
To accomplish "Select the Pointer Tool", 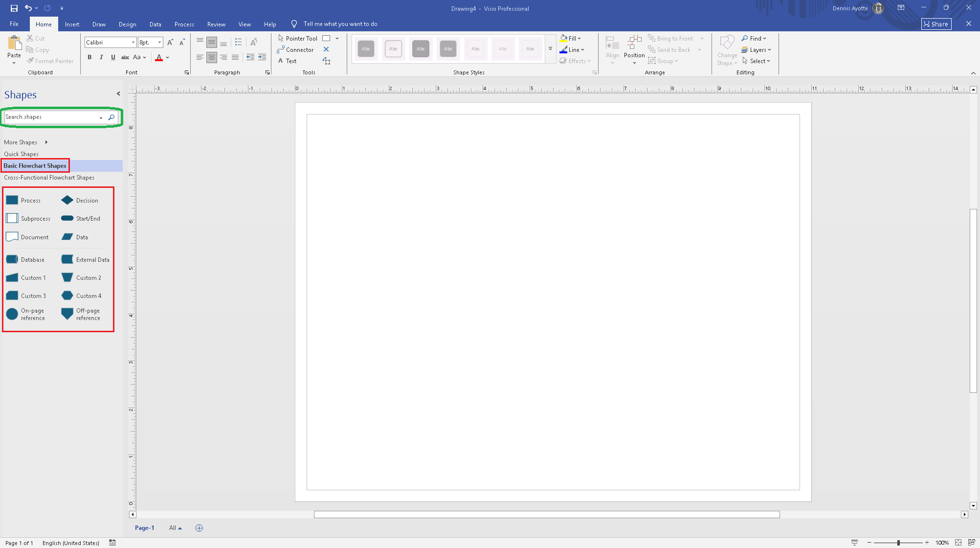I will [298, 38].
